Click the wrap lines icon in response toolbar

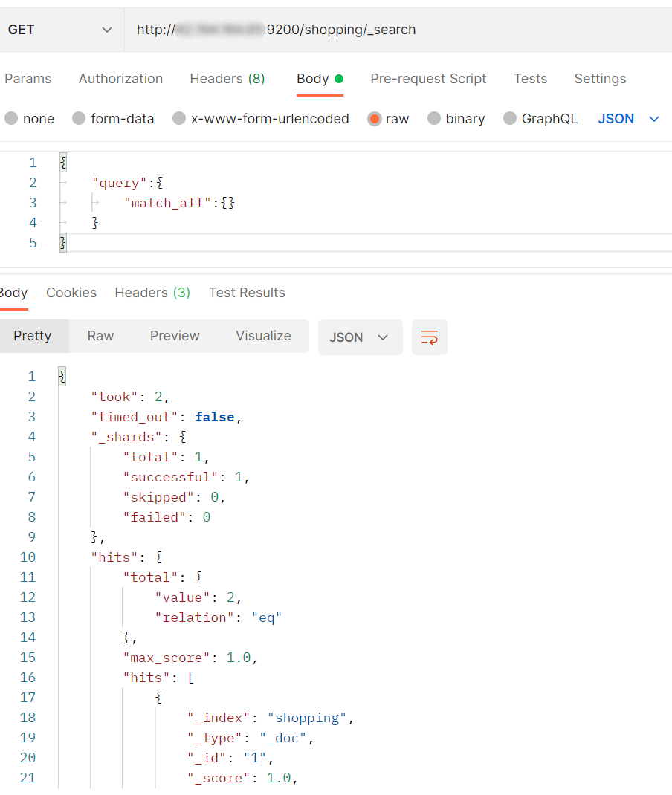point(430,337)
